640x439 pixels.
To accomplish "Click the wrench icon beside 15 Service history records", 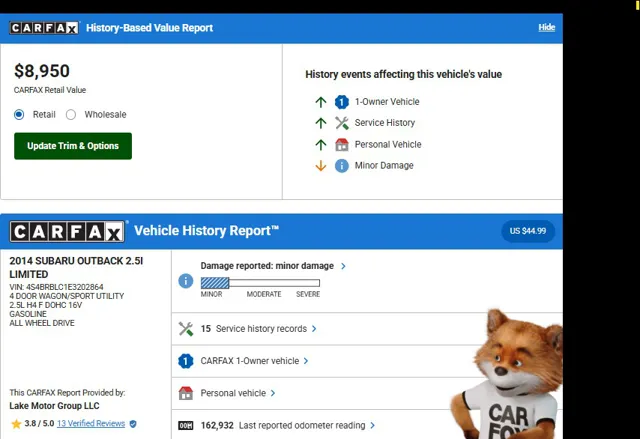I will click(x=186, y=329).
